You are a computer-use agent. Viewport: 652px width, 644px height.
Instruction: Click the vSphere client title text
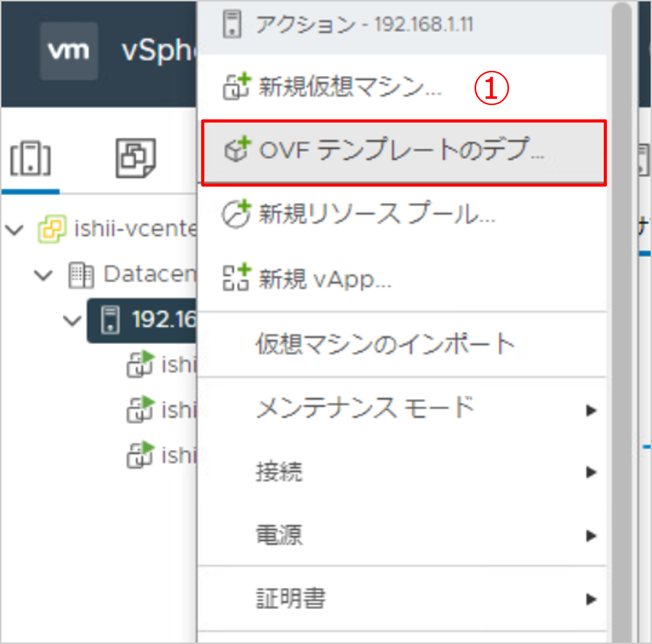point(159,51)
